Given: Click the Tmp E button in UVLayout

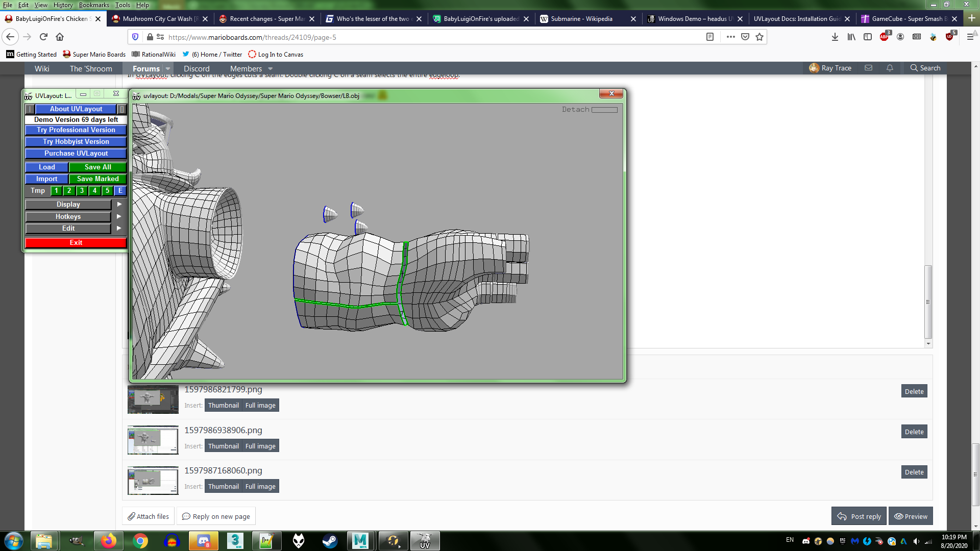Looking at the screenshot, I should tap(120, 191).
